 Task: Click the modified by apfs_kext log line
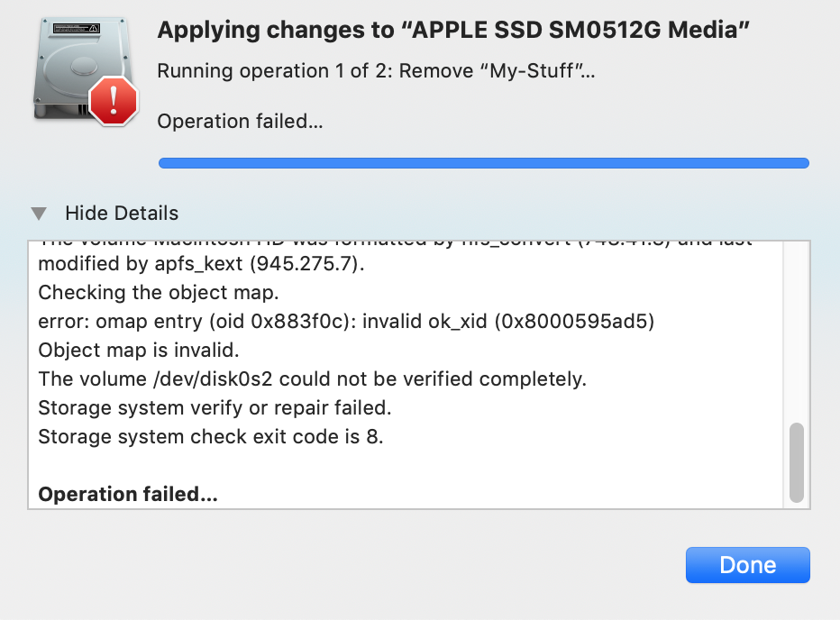pyautogui.click(x=201, y=264)
